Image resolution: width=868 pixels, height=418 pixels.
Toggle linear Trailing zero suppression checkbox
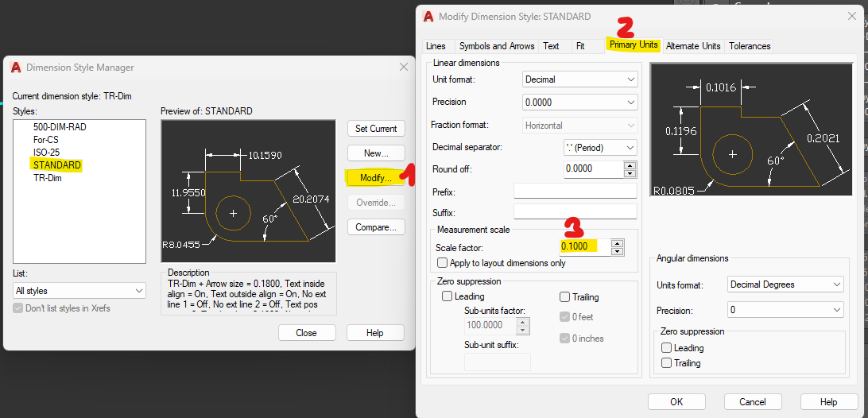coord(564,296)
